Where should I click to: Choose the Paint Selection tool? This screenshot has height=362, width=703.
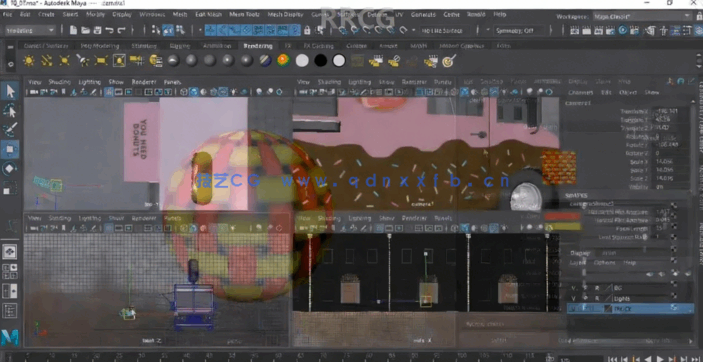coord(10,130)
